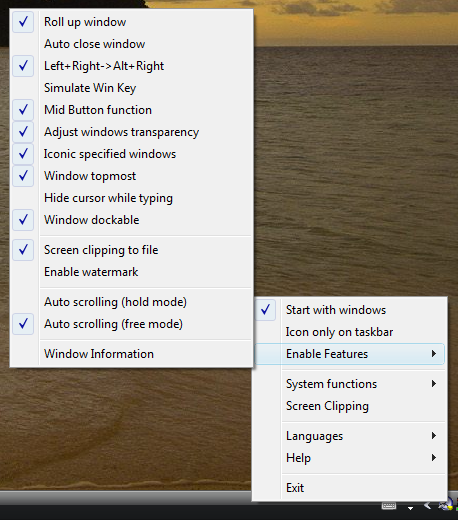
Task: Click the checkmark beside Auto scrolling (free mode)
Action: tap(23, 324)
